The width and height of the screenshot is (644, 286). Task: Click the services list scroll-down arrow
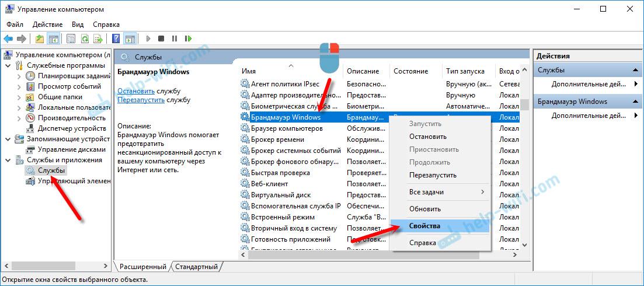[x=524, y=245]
